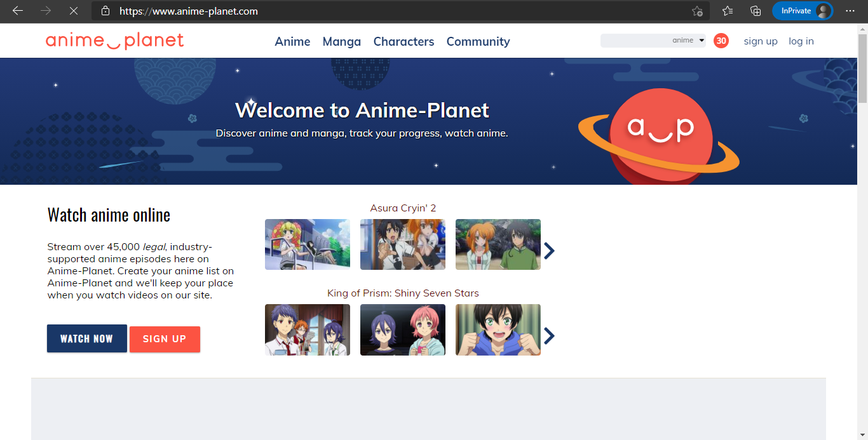Click the sign up link in header
Image resolution: width=868 pixels, height=440 pixels.
(x=761, y=41)
